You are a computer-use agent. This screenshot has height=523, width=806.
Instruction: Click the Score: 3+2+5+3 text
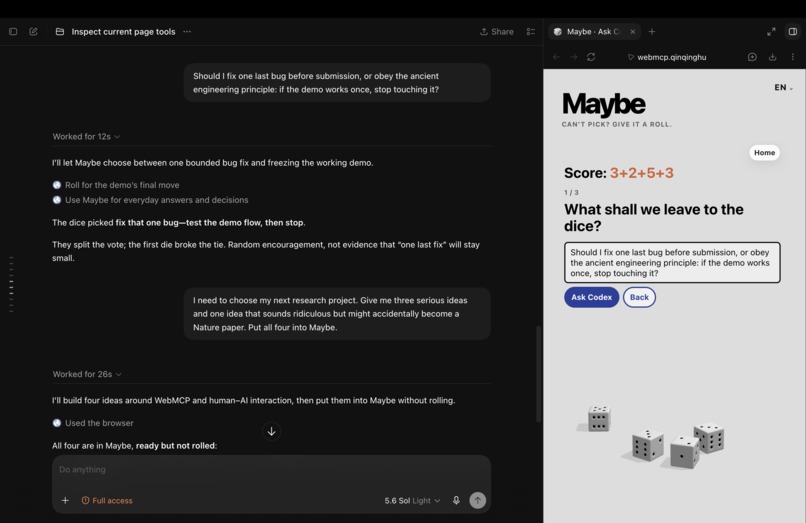coord(619,173)
